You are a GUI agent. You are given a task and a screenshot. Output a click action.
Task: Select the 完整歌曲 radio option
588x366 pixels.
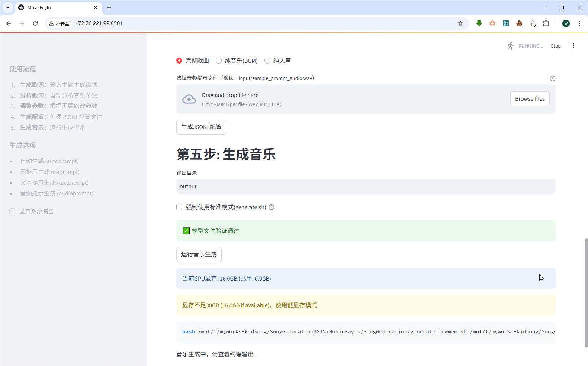[x=193, y=61]
